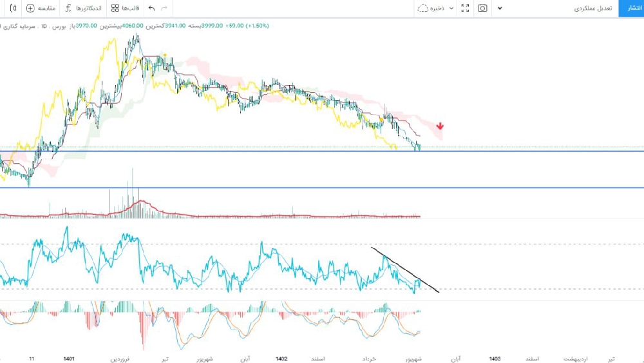
Task: Click the فروردین label on the time axis
Action: [120, 359]
